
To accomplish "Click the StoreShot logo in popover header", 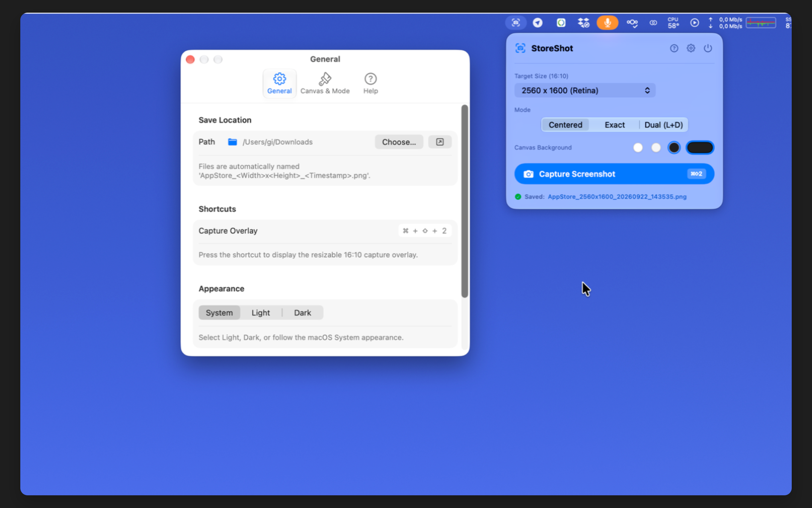I will (x=520, y=48).
